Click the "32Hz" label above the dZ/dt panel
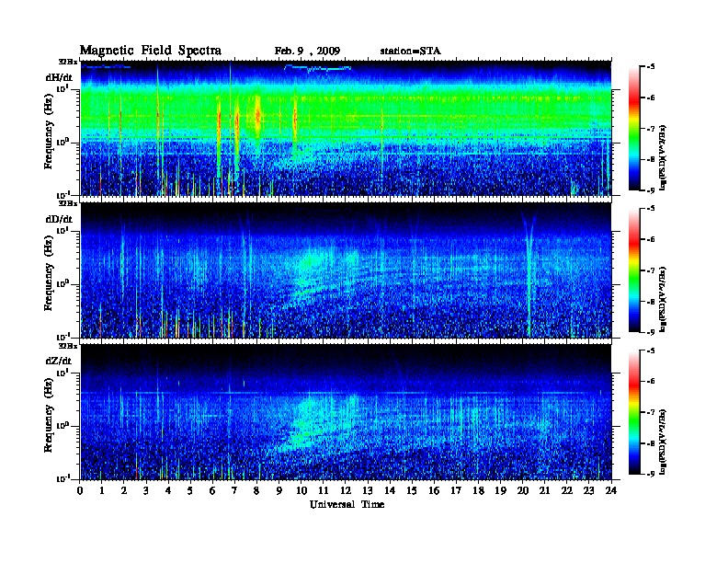The width and height of the screenshot is (728, 563). (68, 346)
